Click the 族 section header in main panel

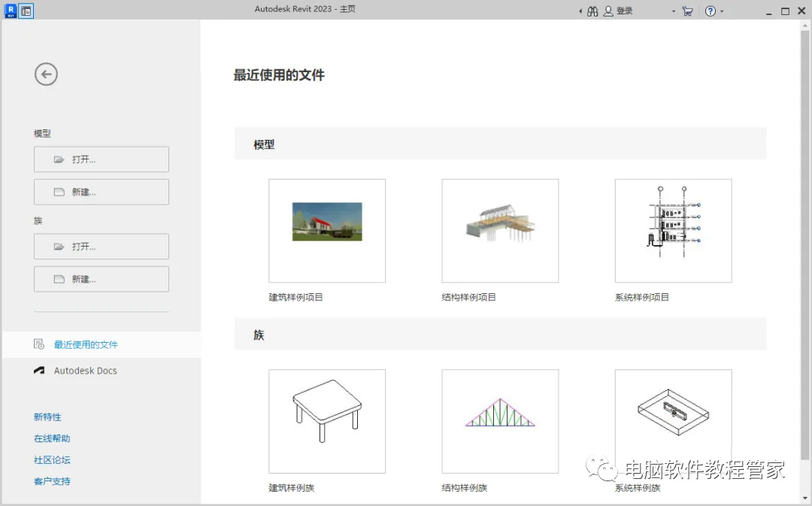pos(500,334)
